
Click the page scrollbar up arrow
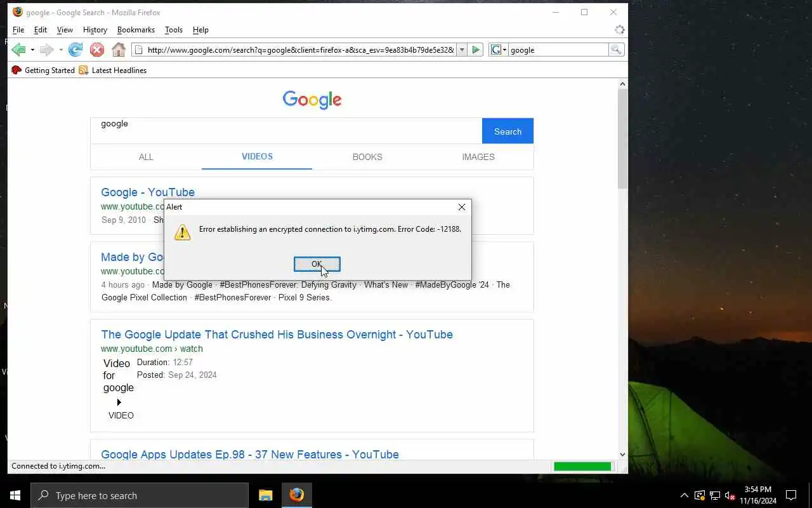pyautogui.click(x=622, y=84)
